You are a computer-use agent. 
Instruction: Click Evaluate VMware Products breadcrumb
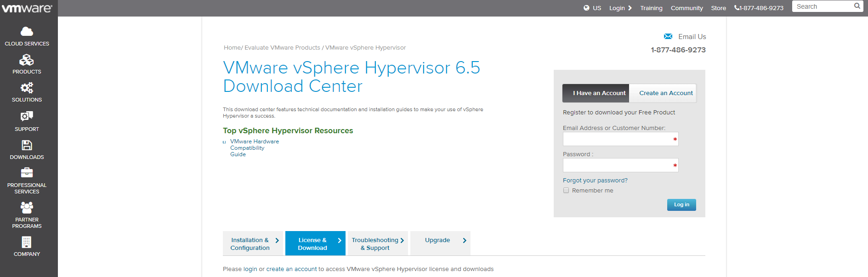pos(282,47)
